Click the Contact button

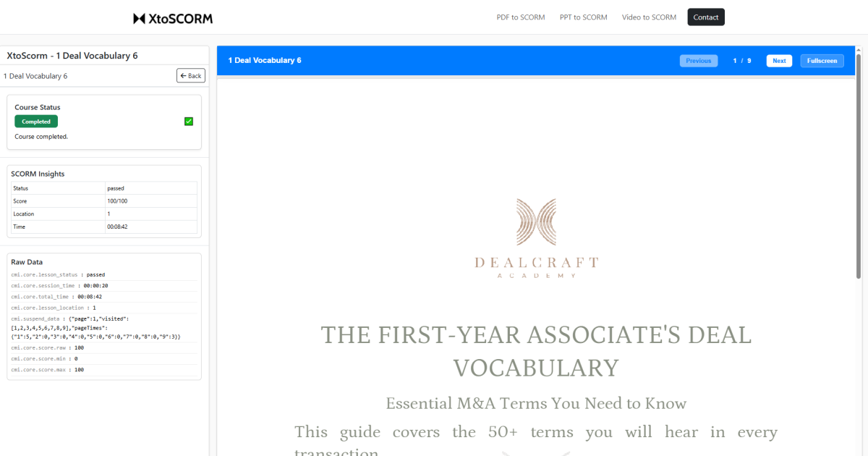706,17
